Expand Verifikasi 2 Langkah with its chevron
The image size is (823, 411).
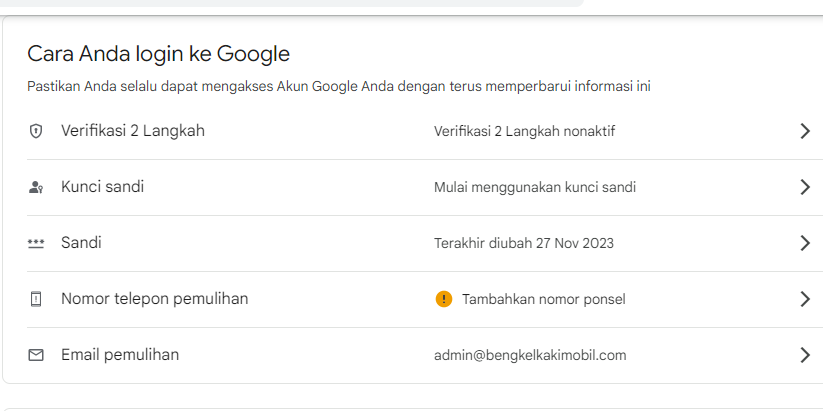click(x=805, y=131)
